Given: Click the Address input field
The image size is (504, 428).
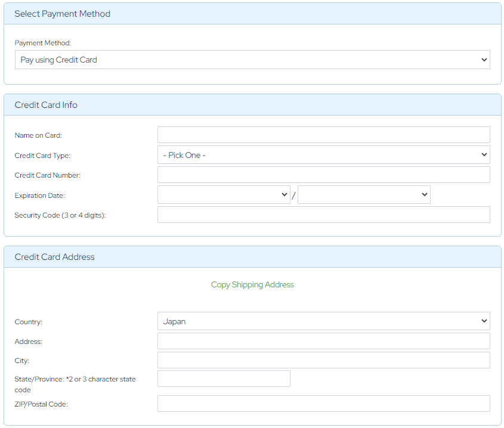Looking at the screenshot, I should tap(323, 341).
